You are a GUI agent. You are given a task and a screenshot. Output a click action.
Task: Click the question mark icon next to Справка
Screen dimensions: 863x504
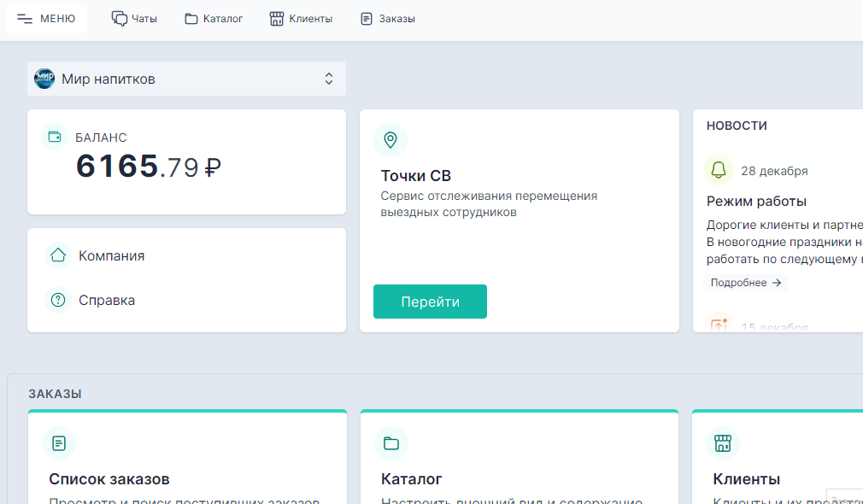(x=56, y=300)
